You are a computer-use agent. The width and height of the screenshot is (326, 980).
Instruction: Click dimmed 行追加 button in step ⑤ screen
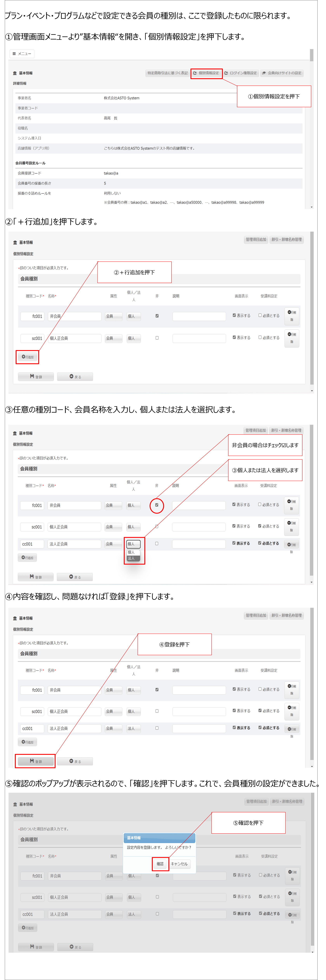click(28, 928)
